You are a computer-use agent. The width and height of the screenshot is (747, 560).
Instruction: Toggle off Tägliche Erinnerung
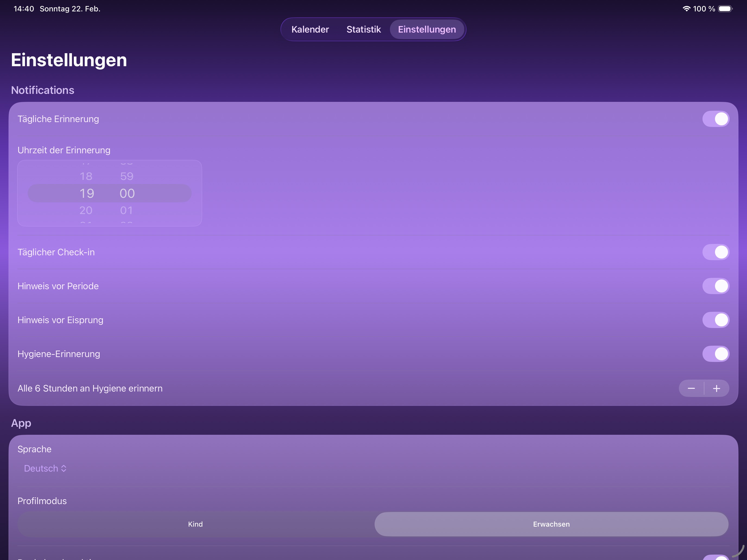point(716,119)
